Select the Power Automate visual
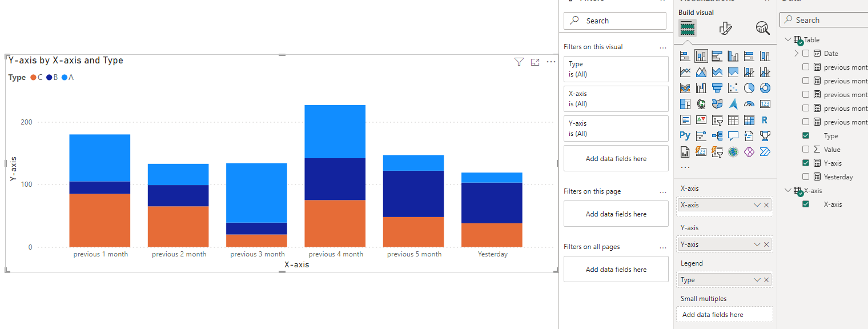This screenshot has height=329, width=868. point(765,152)
